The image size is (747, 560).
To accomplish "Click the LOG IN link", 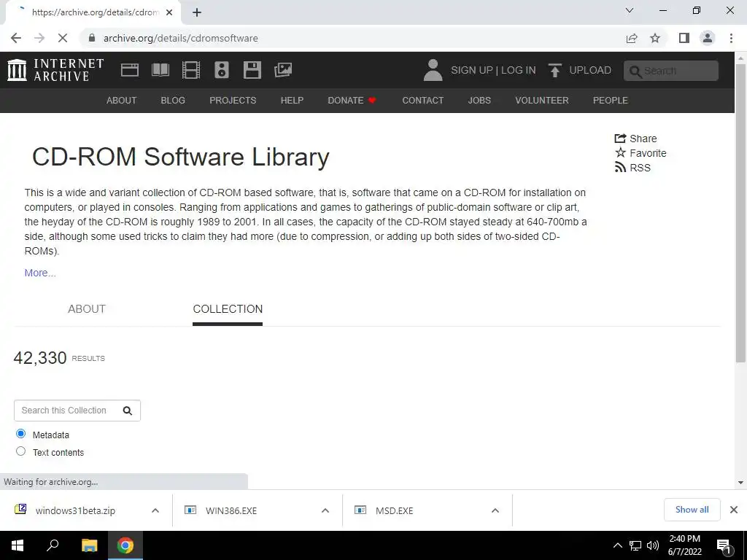I will click(519, 70).
